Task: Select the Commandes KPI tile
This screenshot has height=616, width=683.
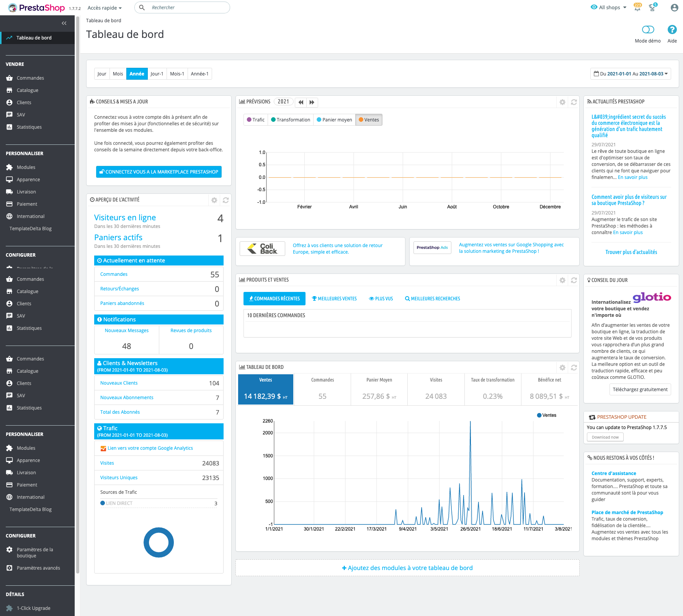Action: click(x=322, y=390)
